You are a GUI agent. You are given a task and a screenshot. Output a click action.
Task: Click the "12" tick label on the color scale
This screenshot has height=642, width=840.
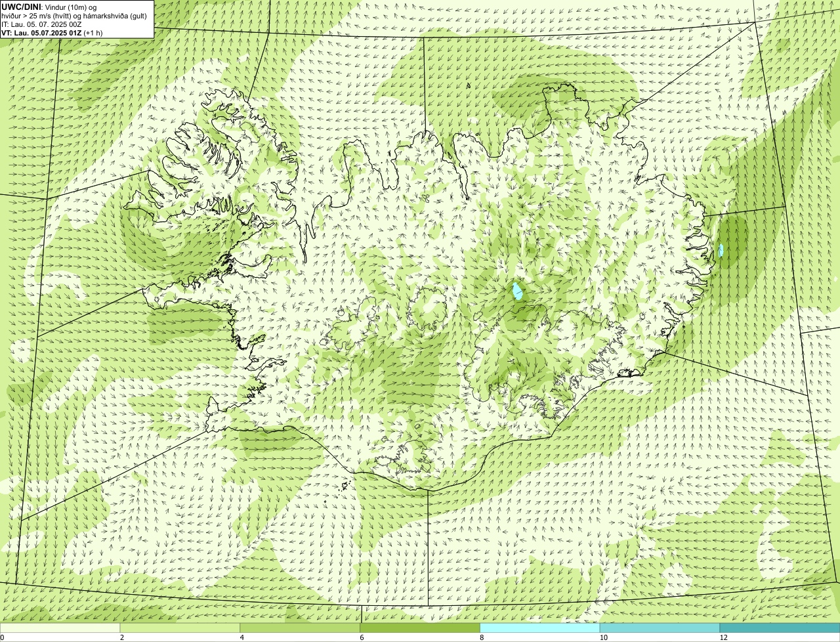point(723,637)
